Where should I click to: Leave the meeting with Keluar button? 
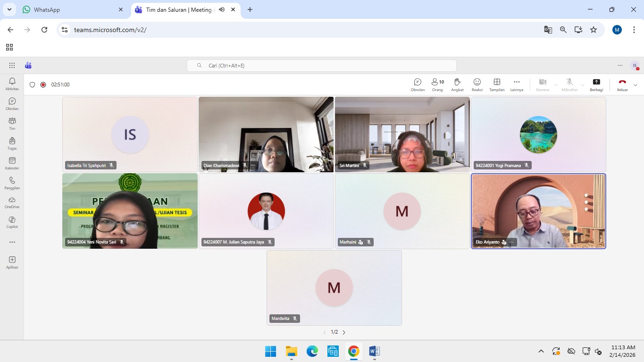point(622,84)
